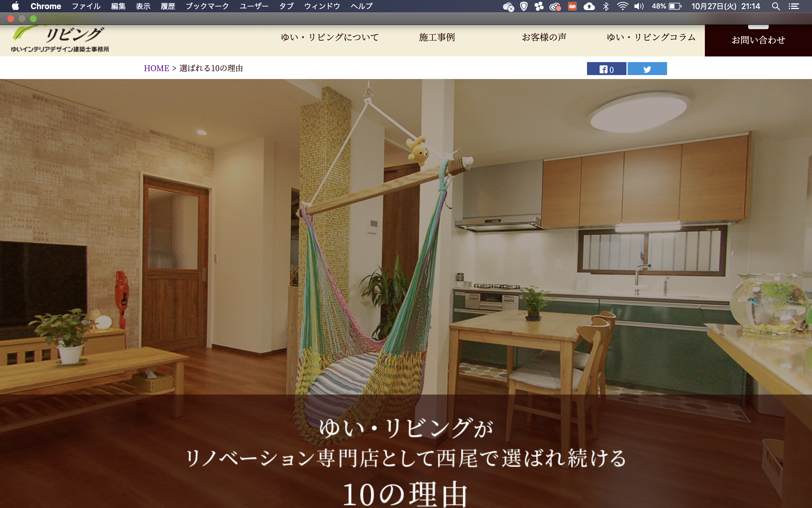The image size is (812, 508).
Task: Open the Apple menu
Action: coord(16,6)
